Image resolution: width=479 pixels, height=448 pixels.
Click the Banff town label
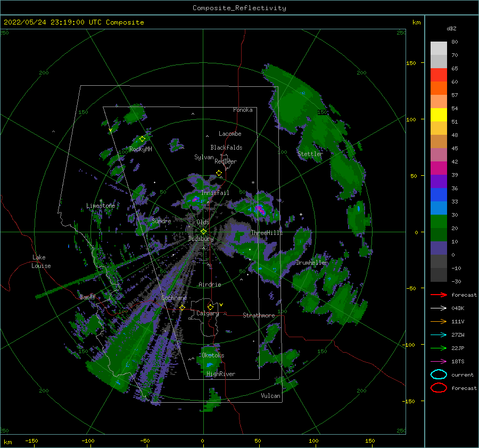coord(88,297)
